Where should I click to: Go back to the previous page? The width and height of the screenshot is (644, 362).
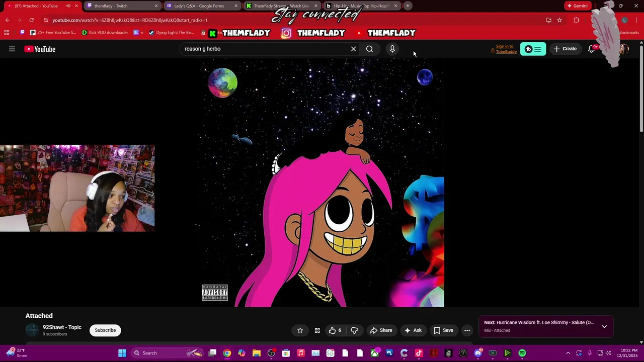[7, 20]
